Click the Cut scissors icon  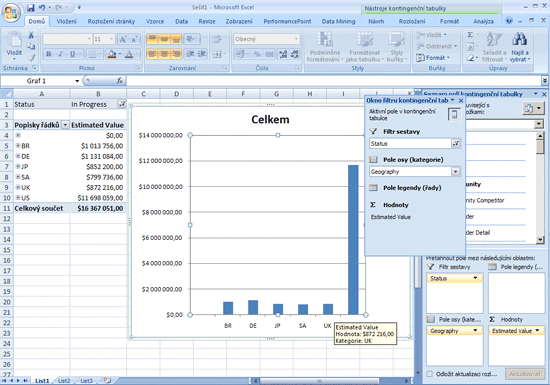click(31, 35)
